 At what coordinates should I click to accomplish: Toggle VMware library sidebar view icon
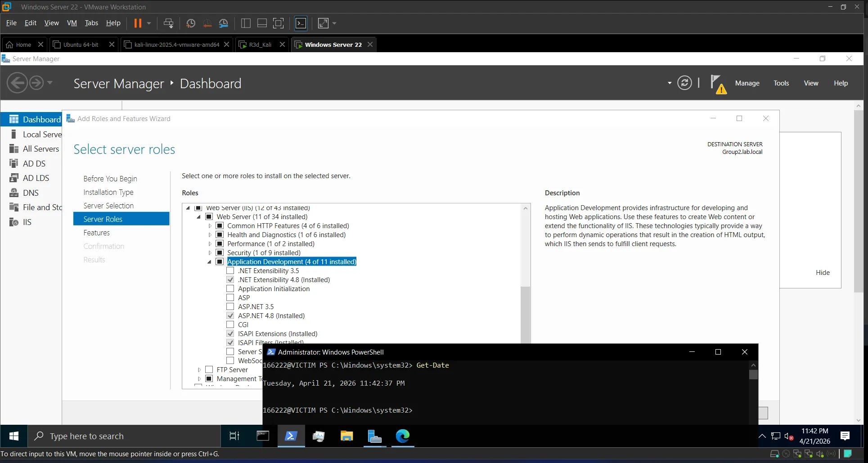246,23
